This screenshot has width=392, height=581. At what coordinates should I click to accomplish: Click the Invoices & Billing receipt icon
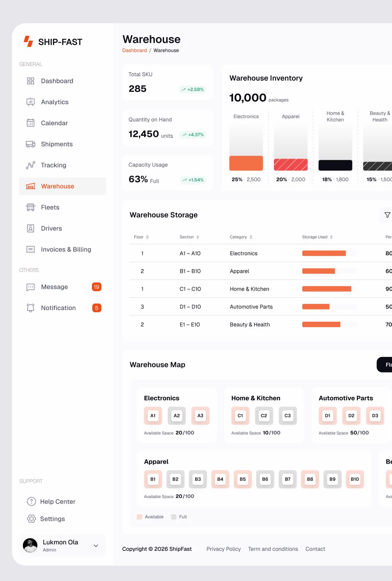click(x=30, y=249)
